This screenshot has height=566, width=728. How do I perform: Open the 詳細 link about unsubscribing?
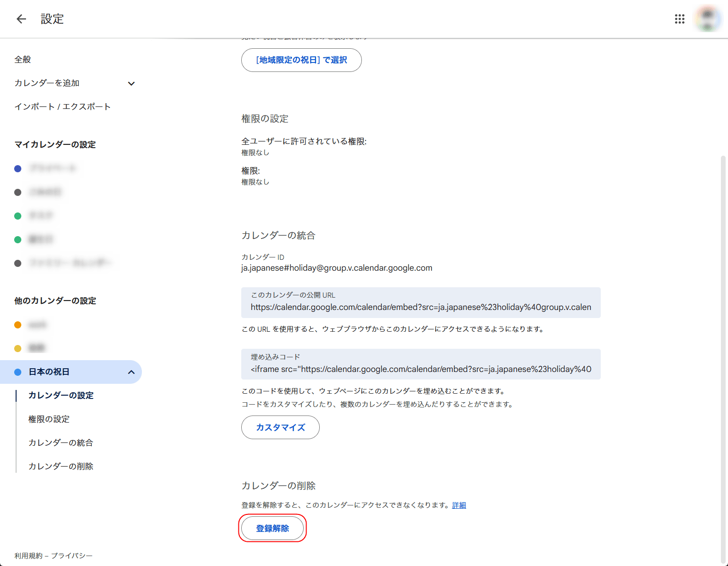click(459, 505)
